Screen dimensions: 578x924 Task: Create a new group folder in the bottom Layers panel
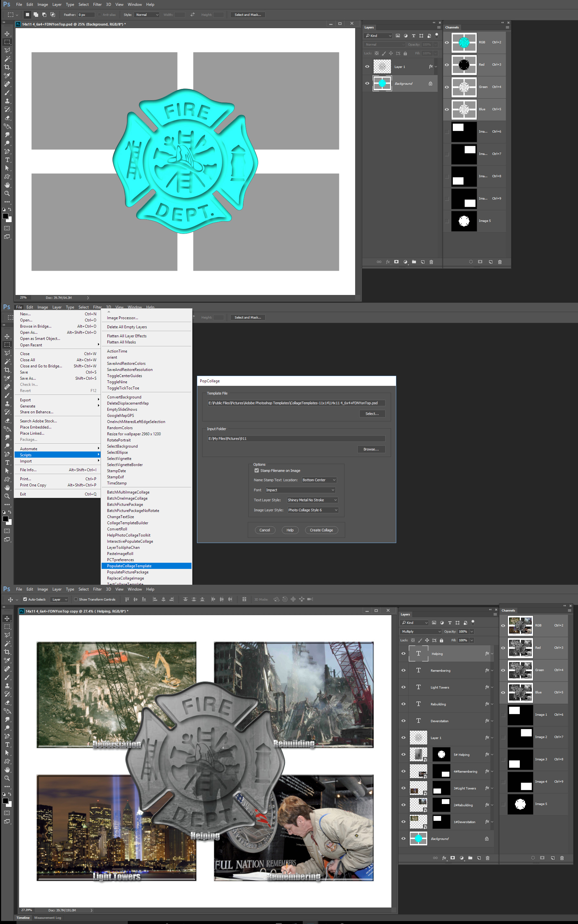click(x=470, y=858)
